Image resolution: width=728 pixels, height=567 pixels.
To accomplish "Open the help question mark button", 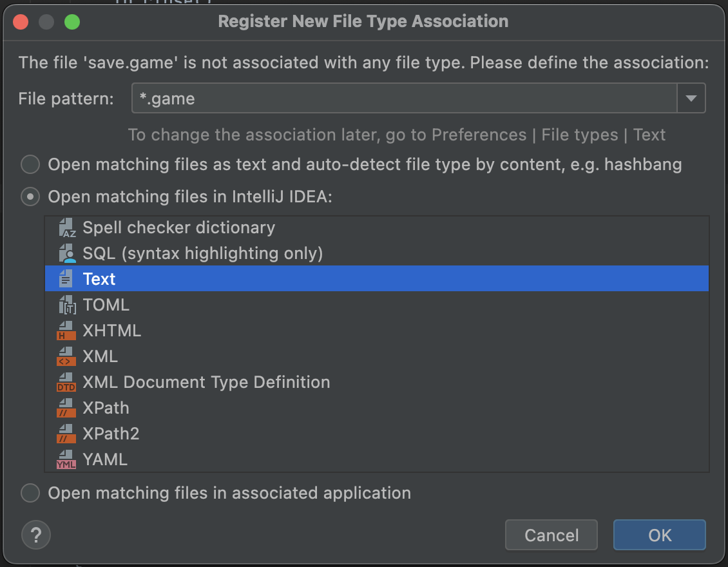I will (36, 535).
